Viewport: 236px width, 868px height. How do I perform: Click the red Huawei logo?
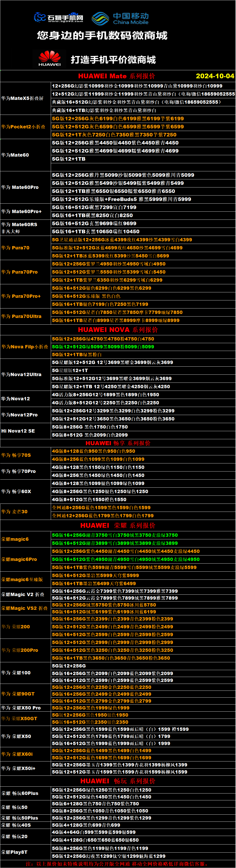pos(50,59)
